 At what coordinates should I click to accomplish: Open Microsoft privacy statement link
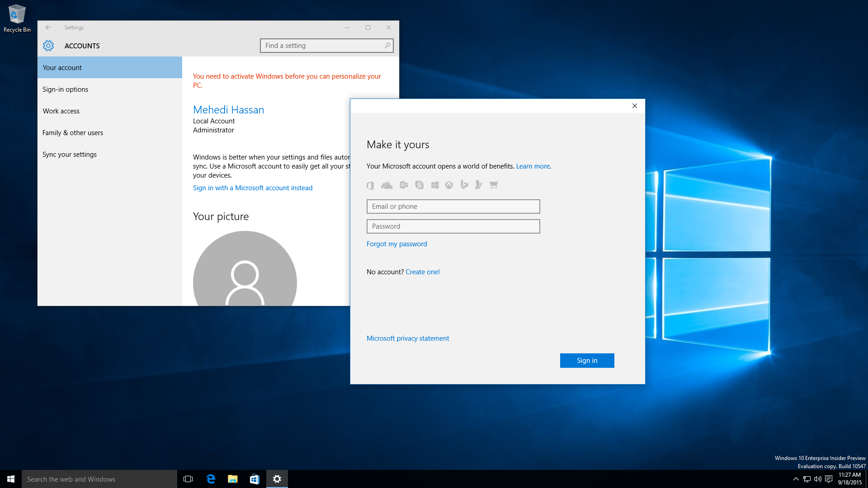point(408,338)
